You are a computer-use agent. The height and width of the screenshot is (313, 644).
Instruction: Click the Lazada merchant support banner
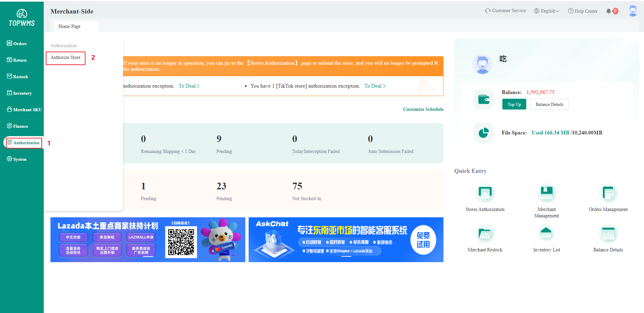click(x=148, y=240)
